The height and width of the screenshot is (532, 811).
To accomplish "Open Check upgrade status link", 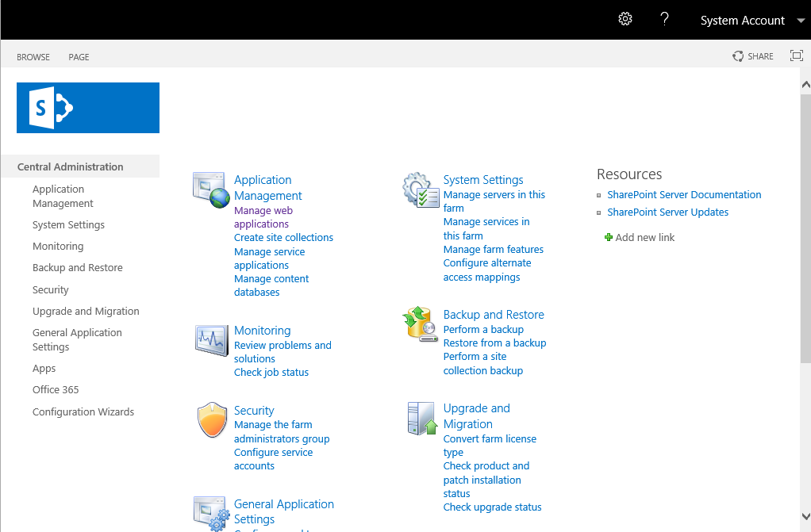I will click(492, 507).
